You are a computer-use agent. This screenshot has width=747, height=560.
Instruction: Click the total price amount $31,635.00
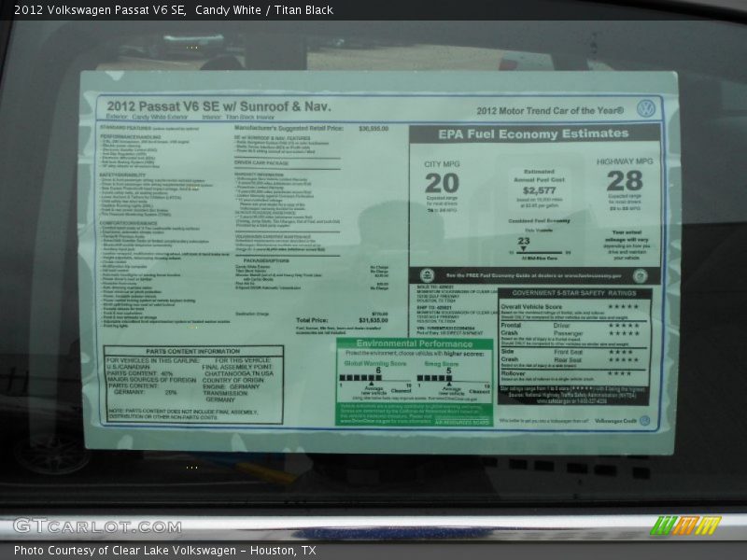373,320
